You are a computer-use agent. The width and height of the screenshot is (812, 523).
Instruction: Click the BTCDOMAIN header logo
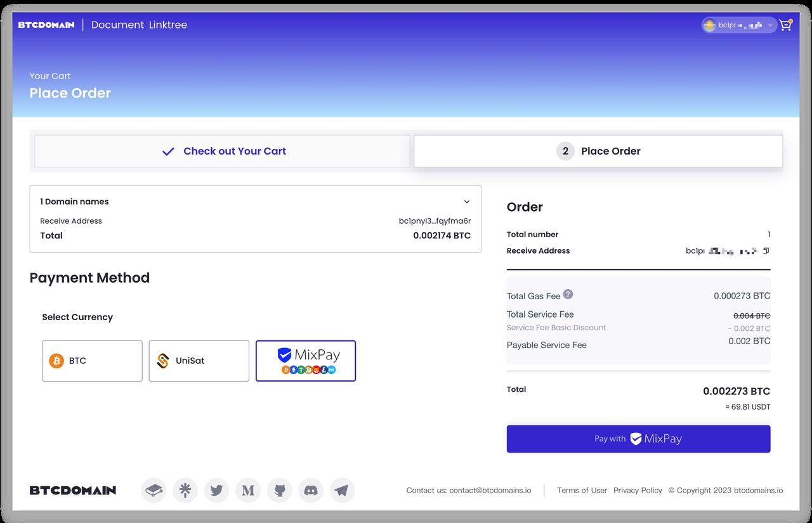[x=46, y=25]
